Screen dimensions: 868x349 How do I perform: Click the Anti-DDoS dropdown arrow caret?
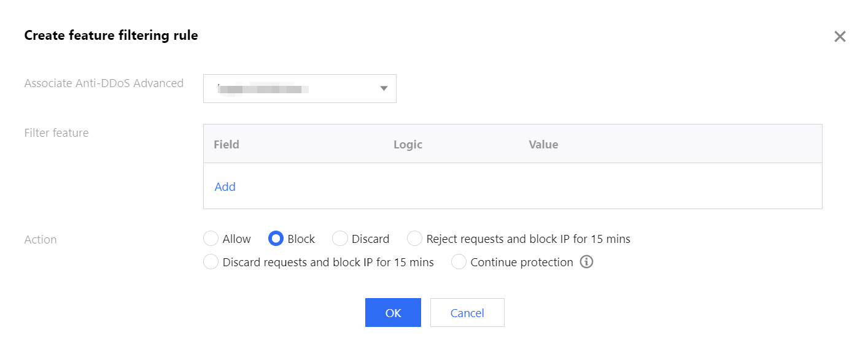(384, 89)
